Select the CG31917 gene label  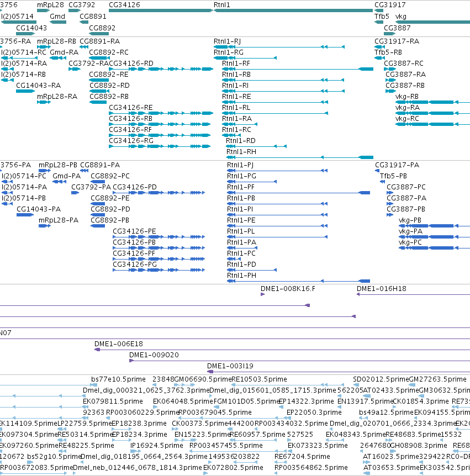point(390,5)
